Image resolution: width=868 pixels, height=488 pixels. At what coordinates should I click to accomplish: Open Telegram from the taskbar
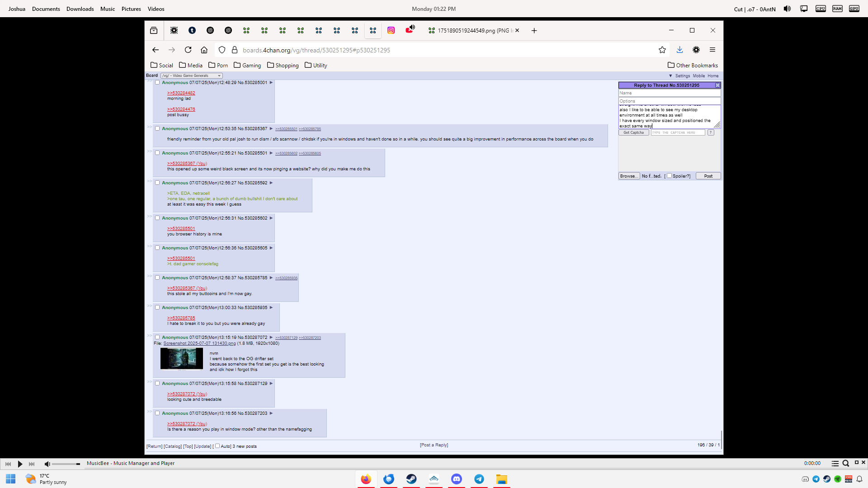[479, 479]
